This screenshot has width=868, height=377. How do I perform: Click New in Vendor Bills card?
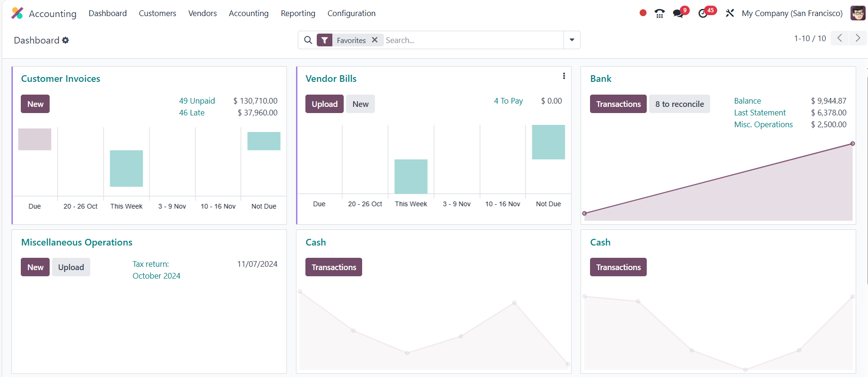coord(360,104)
